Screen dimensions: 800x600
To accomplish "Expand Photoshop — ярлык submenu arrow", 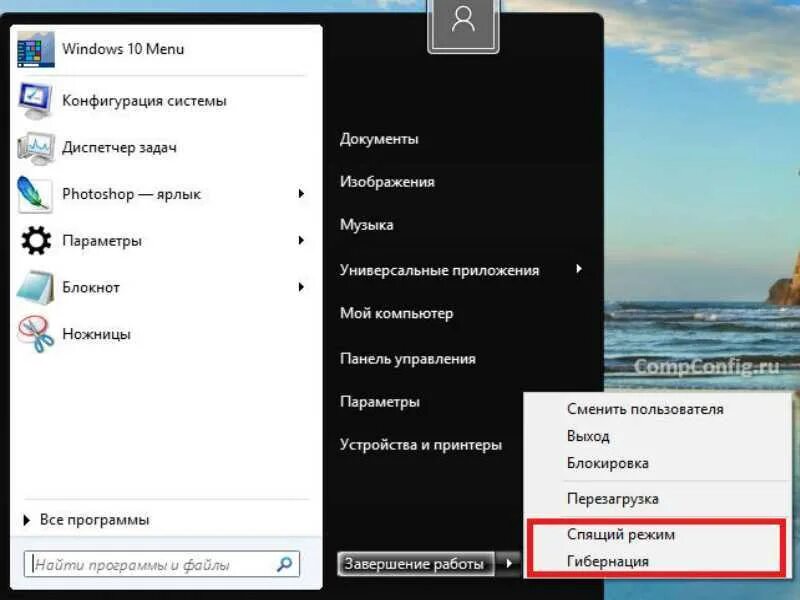I will 301,194.
